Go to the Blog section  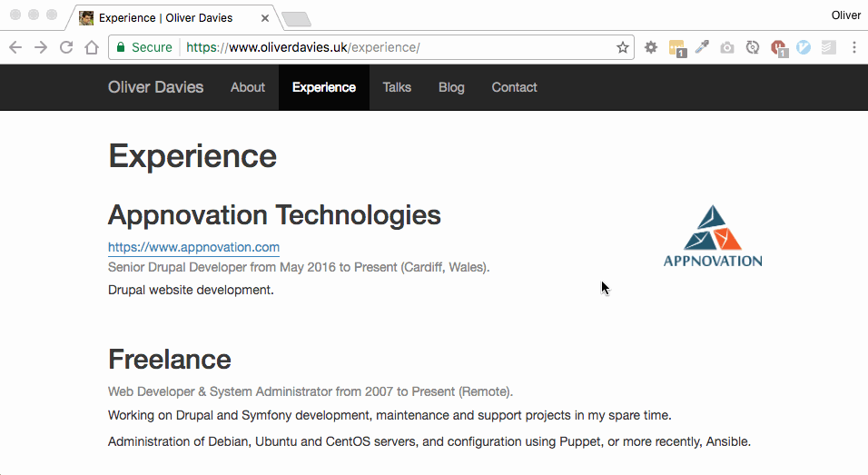451,88
